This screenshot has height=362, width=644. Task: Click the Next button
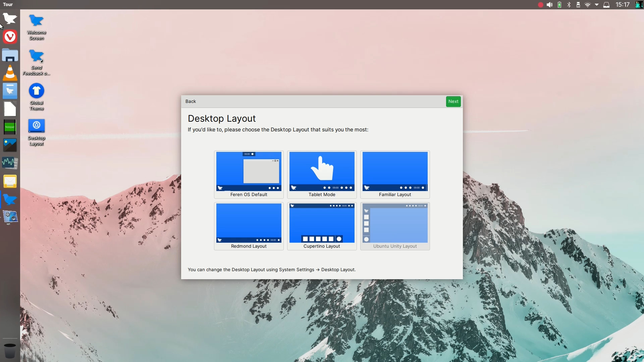tap(453, 101)
